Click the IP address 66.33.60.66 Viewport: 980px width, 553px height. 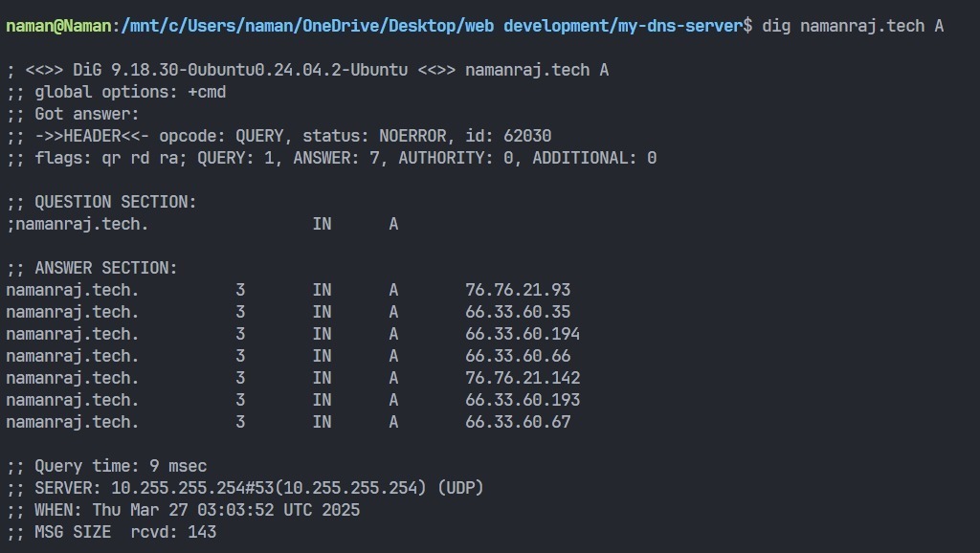[x=518, y=356]
